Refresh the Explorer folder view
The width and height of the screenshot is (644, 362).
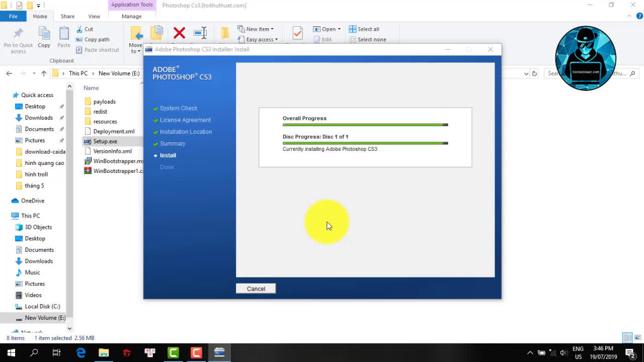click(x=534, y=73)
